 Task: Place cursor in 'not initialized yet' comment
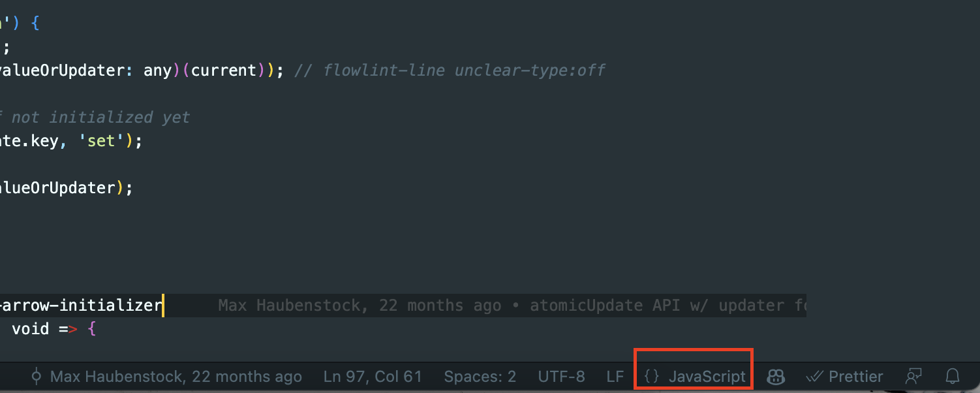pyautogui.click(x=100, y=118)
